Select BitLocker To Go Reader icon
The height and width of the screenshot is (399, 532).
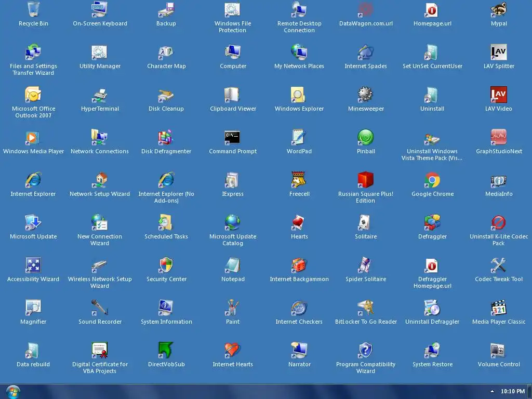(366, 308)
